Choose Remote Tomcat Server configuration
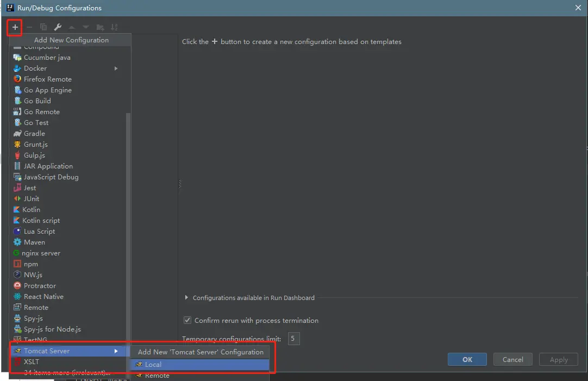Screen dimensions: 588x381 (x=199, y=376)
